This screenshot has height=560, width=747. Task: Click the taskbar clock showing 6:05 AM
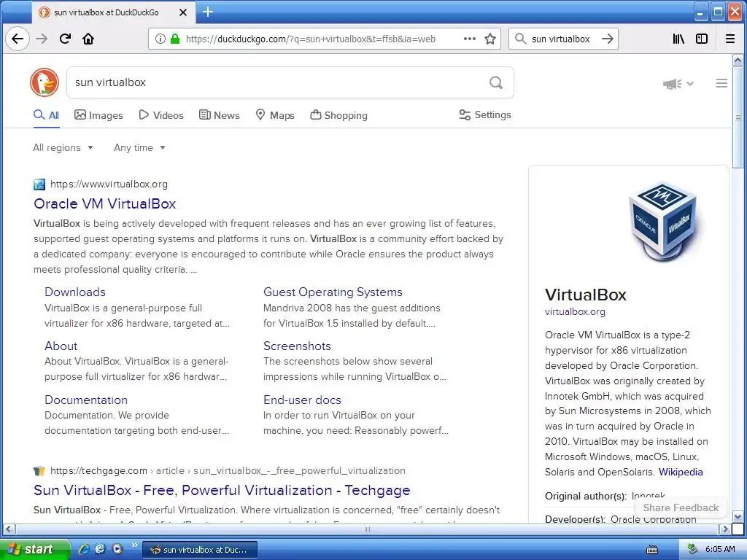coord(720,550)
